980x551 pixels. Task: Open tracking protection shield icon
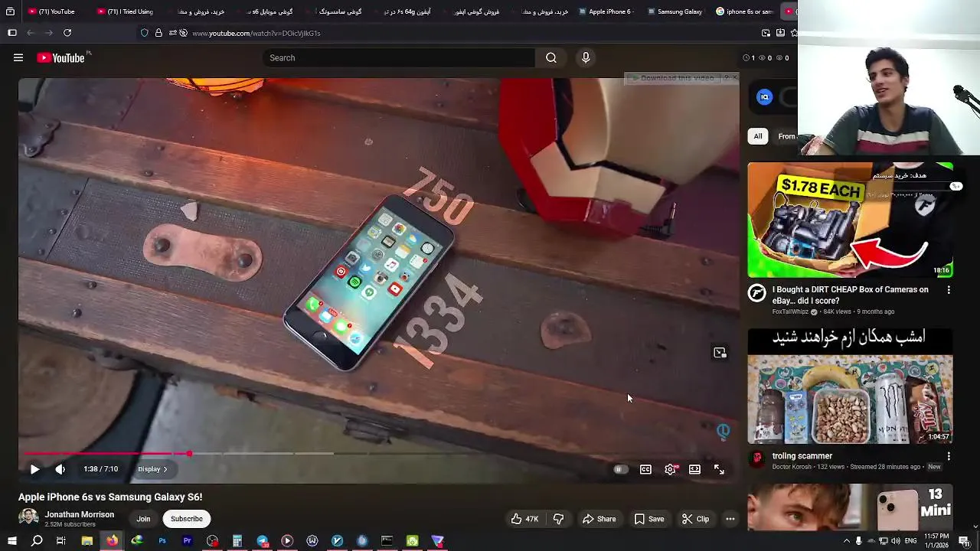click(144, 33)
